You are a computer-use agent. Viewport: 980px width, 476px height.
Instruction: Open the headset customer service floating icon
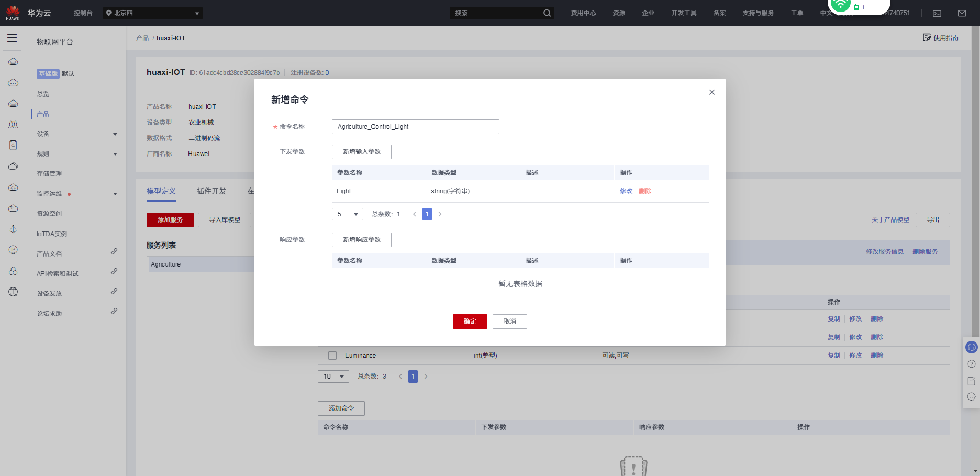click(972, 347)
